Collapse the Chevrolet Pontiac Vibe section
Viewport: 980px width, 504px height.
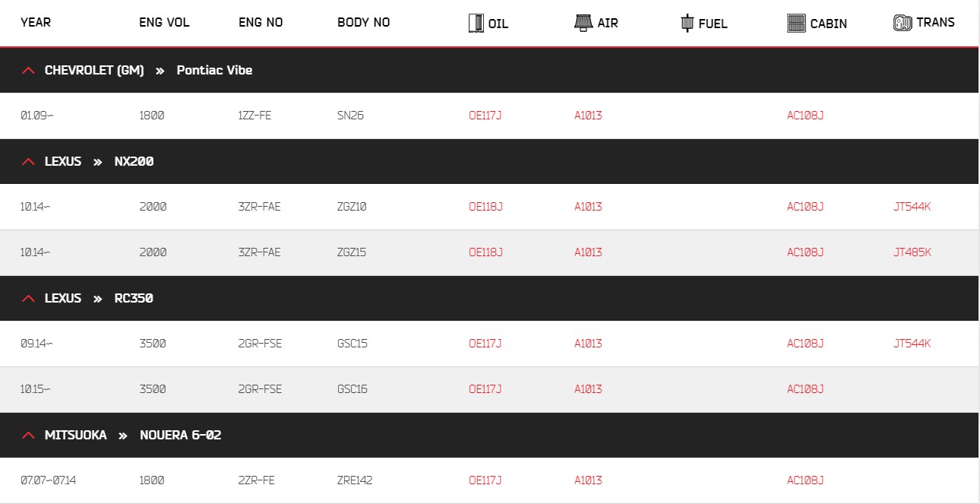tap(29, 70)
